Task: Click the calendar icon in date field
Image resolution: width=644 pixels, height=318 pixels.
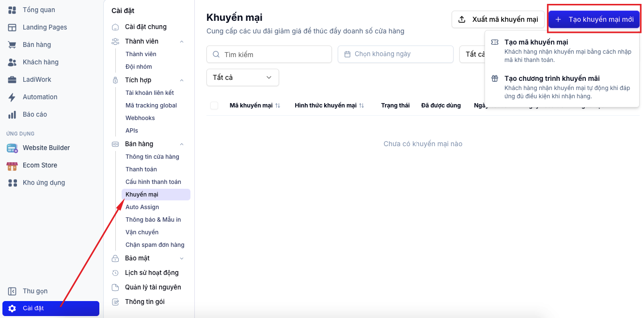Action: 347,54
